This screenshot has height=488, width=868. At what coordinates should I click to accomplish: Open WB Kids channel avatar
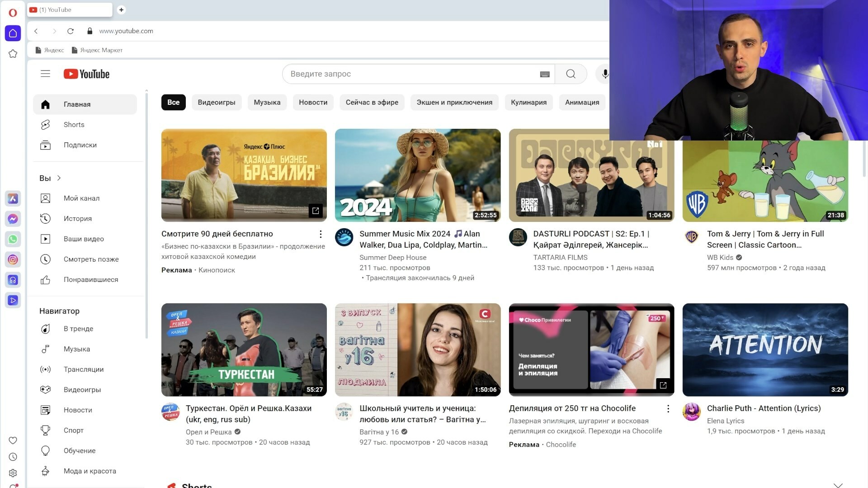click(692, 237)
